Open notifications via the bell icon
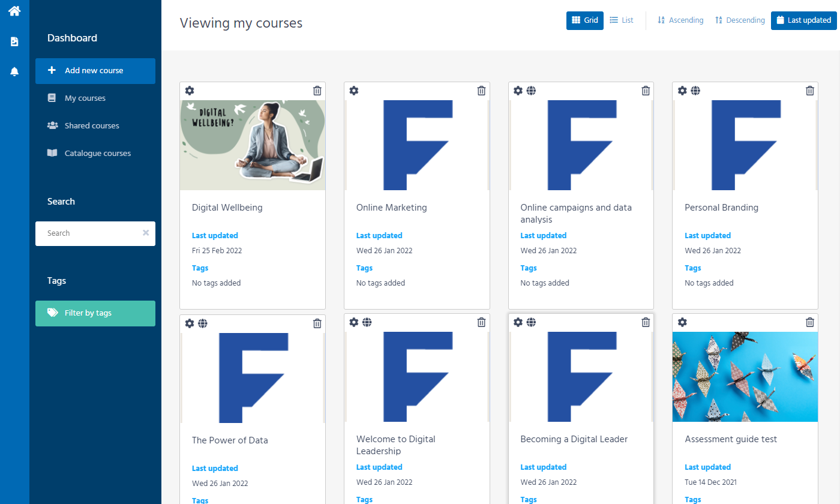Image resolution: width=840 pixels, height=504 pixels. [x=13, y=71]
